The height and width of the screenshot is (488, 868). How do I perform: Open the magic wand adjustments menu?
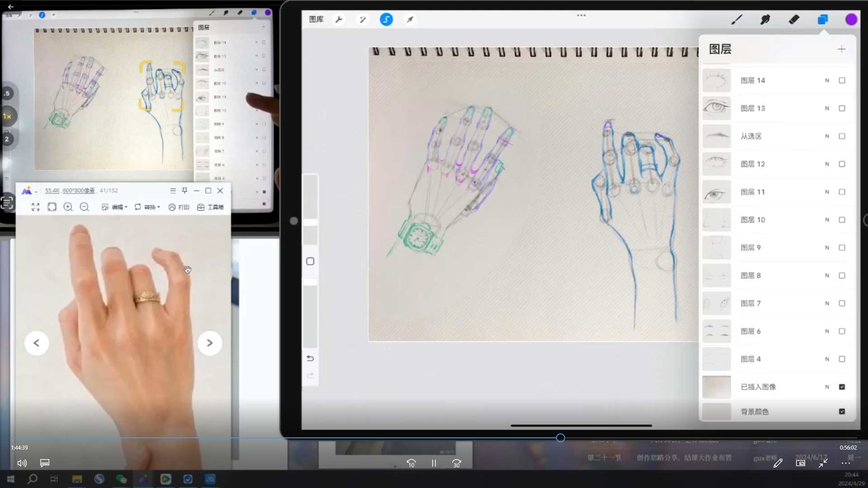point(362,19)
